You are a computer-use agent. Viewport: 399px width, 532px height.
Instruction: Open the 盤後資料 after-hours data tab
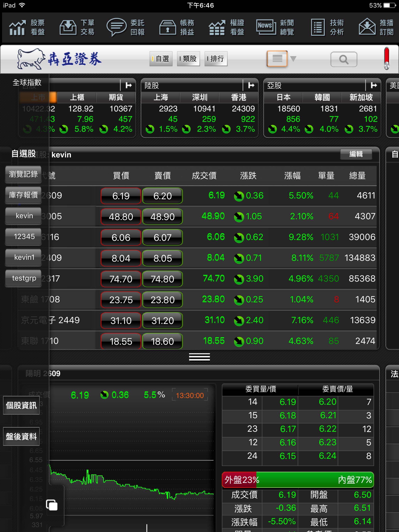coord(21,436)
